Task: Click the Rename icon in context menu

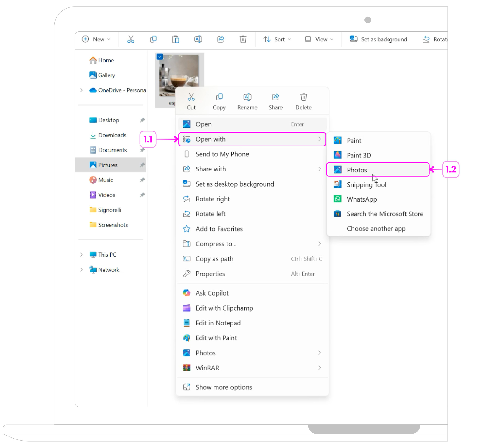Action: 247,97
